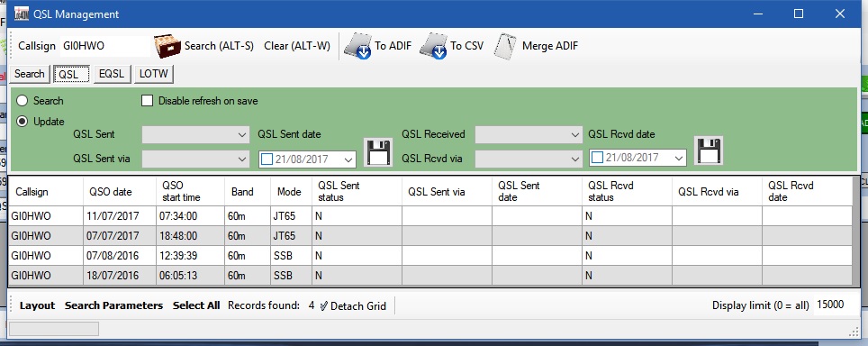Save QSL Received update floppy icon
The height and width of the screenshot is (346, 868).
point(710,150)
